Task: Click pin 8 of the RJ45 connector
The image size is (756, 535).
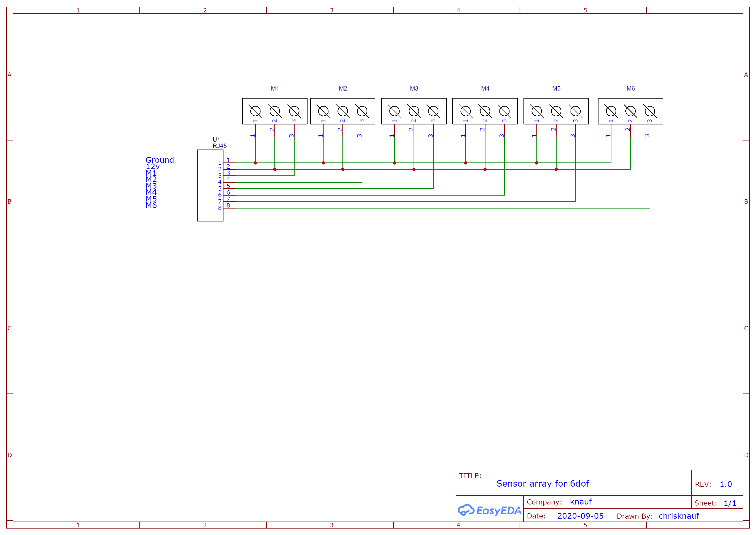Action: (229, 208)
